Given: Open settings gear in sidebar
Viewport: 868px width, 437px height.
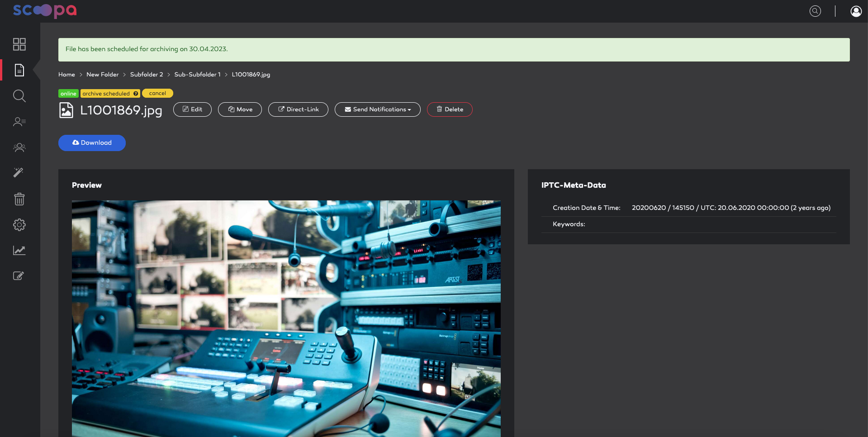Looking at the screenshot, I should click(19, 225).
